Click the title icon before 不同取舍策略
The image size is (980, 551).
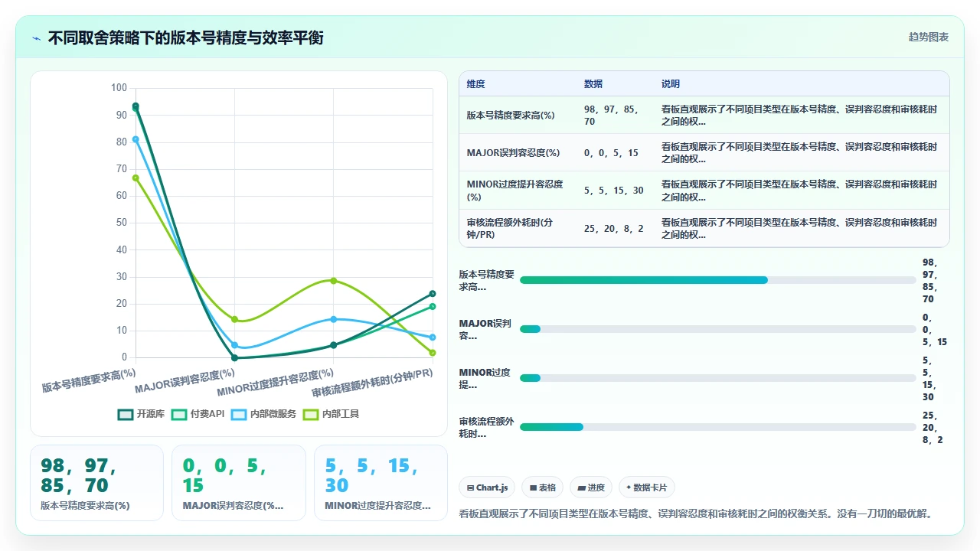[36, 37]
